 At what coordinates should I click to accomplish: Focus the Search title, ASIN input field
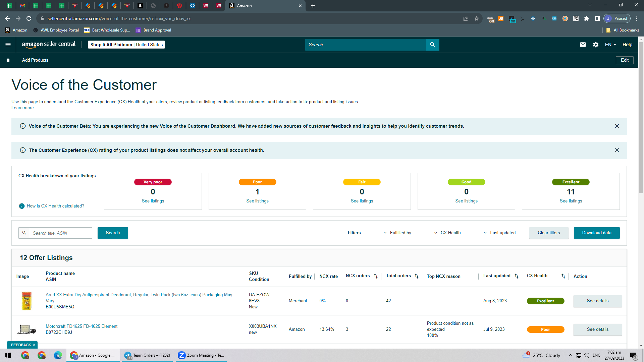[61, 233]
